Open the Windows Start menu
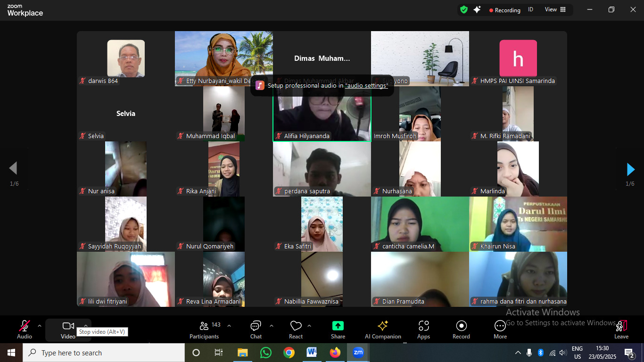This screenshot has width=644, height=362. click(x=11, y=353)
